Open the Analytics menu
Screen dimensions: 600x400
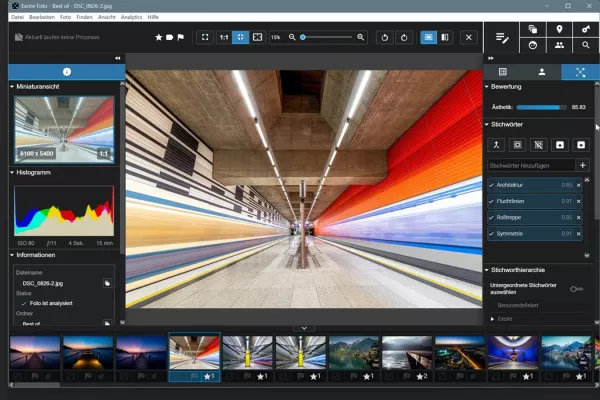coord(131,17)
